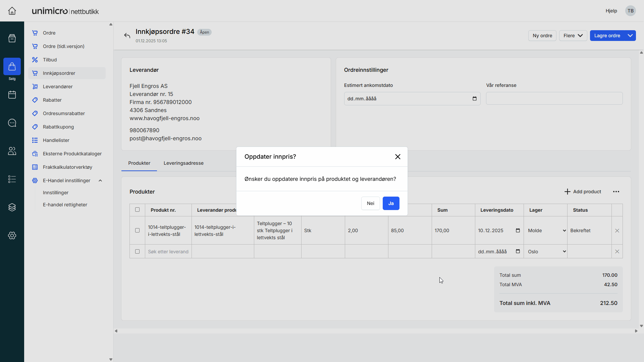Switch to the Leveringsadresse tab
The height and width of the screenshot is (362, 644).
[x=183, y=163]
